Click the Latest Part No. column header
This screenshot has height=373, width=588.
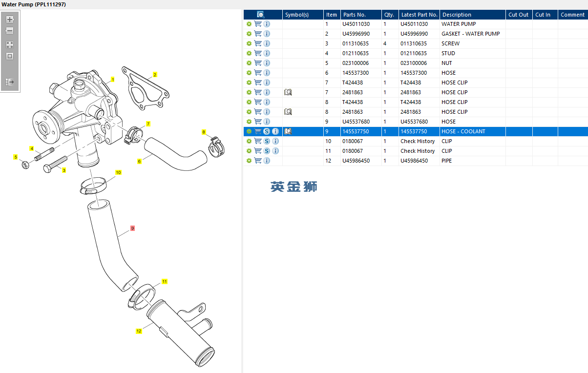(419, 15)
